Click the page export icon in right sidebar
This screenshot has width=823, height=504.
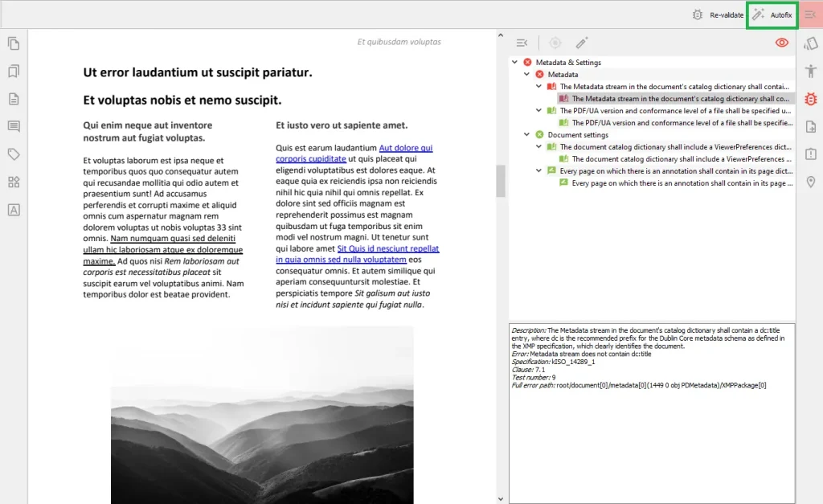point(810,126)
